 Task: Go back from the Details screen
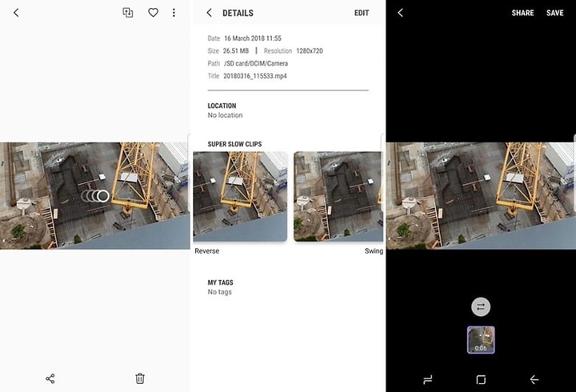coord(209,13)
